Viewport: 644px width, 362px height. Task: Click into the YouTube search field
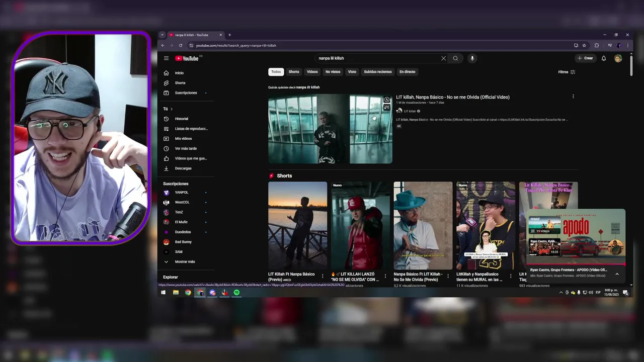tap(377, 58)
